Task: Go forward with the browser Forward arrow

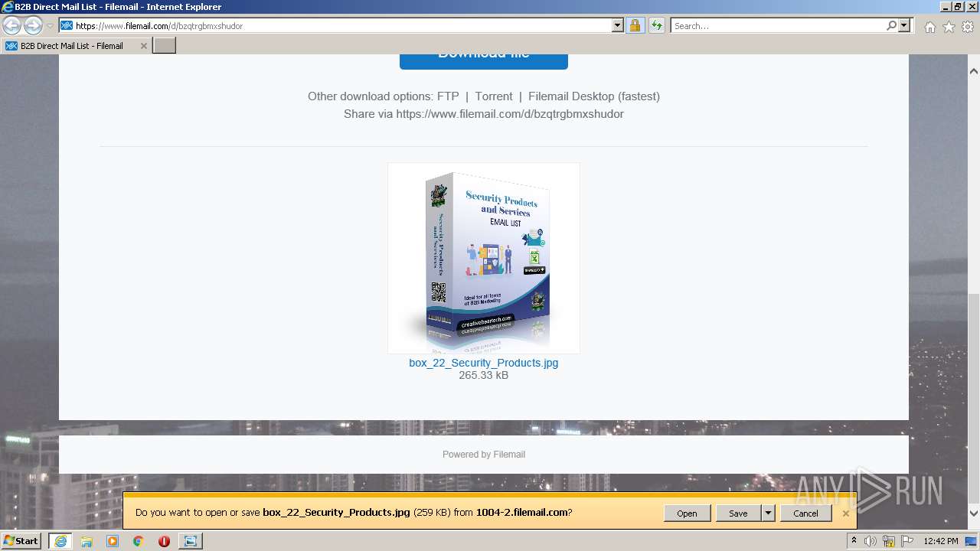Action: coord(33,26)
